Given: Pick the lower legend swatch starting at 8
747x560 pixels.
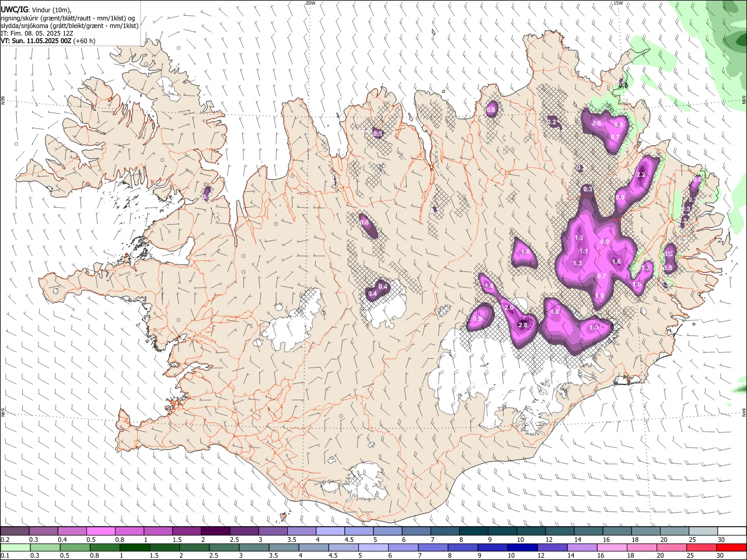Looking at the screenshot, I should (462, 548).
